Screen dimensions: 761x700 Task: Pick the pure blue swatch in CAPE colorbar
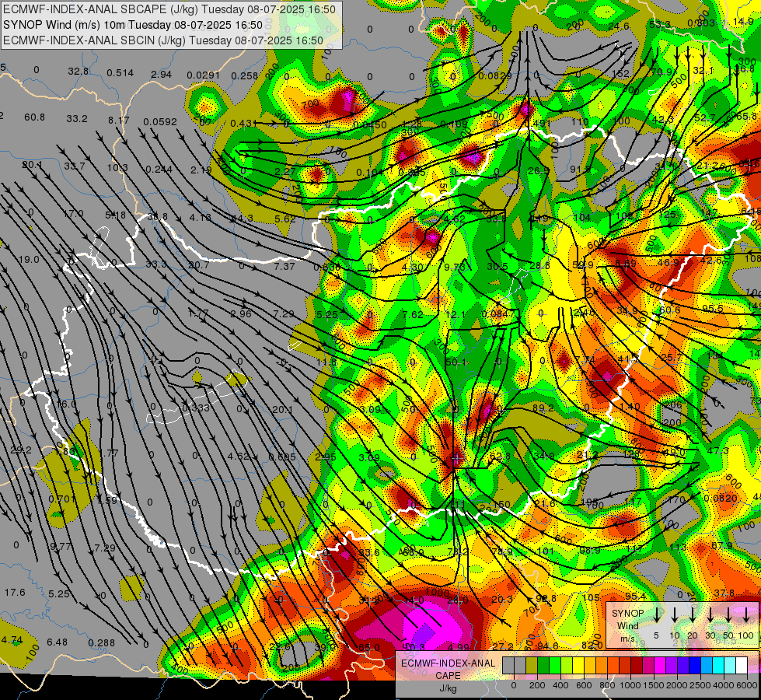pos(694,666)
